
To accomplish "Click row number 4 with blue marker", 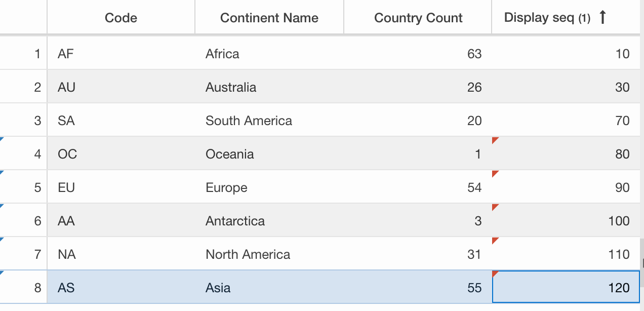I will coord(23,153).
